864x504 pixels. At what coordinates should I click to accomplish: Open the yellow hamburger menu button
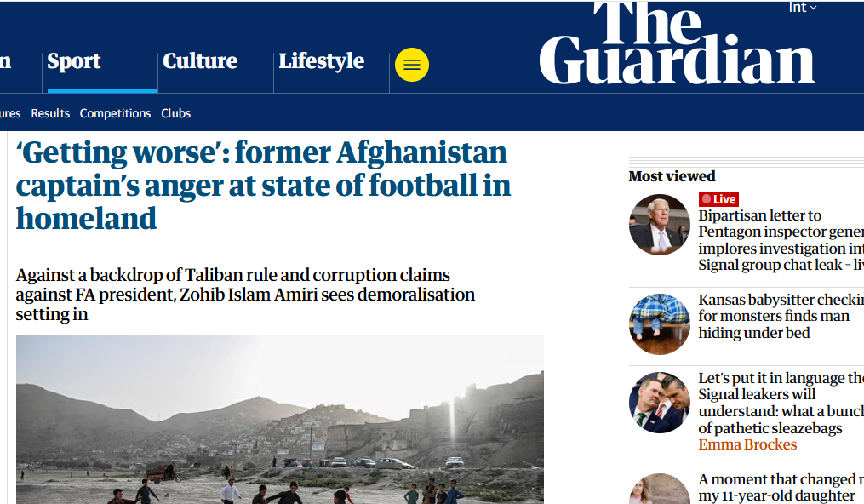coord(412,66)
